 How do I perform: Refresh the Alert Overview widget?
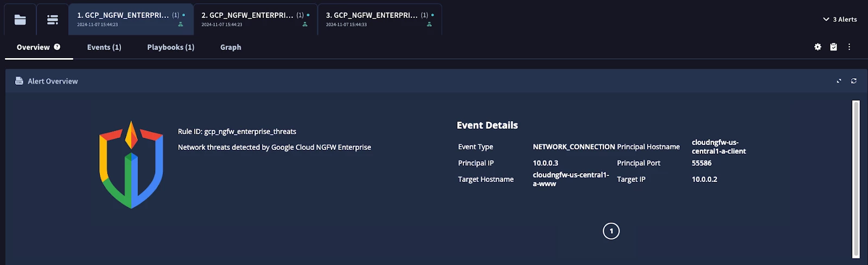854,81
